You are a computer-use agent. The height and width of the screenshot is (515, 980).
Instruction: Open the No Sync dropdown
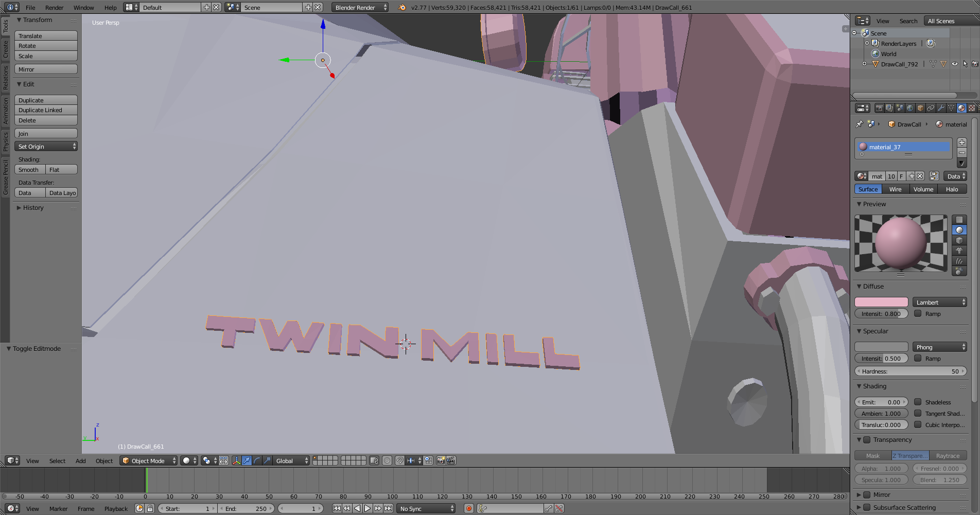(x=426, y=508)
